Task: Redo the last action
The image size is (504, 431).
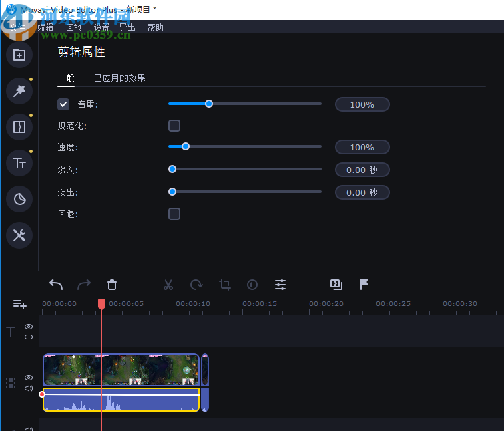Action: pos(84,285)
